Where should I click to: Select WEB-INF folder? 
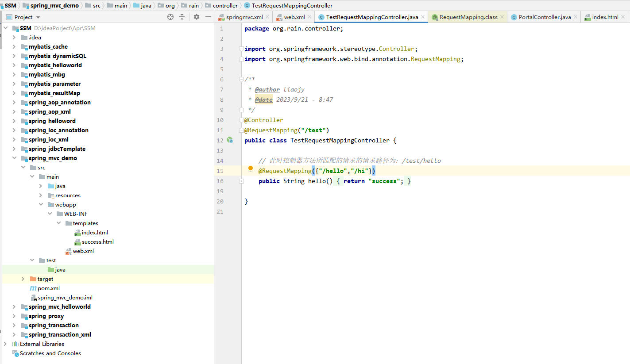point(76,214)
